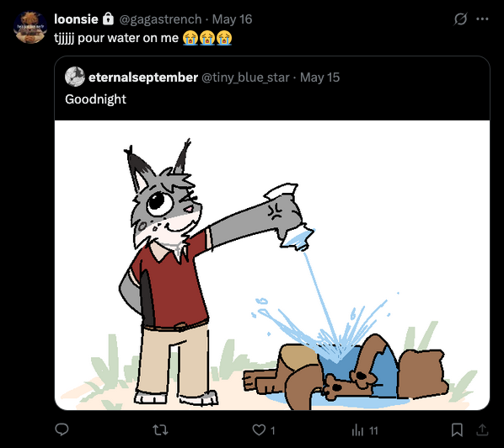Open the three-dot more options menu
This screenshot has width=504, height=448.
pos(482,19)
